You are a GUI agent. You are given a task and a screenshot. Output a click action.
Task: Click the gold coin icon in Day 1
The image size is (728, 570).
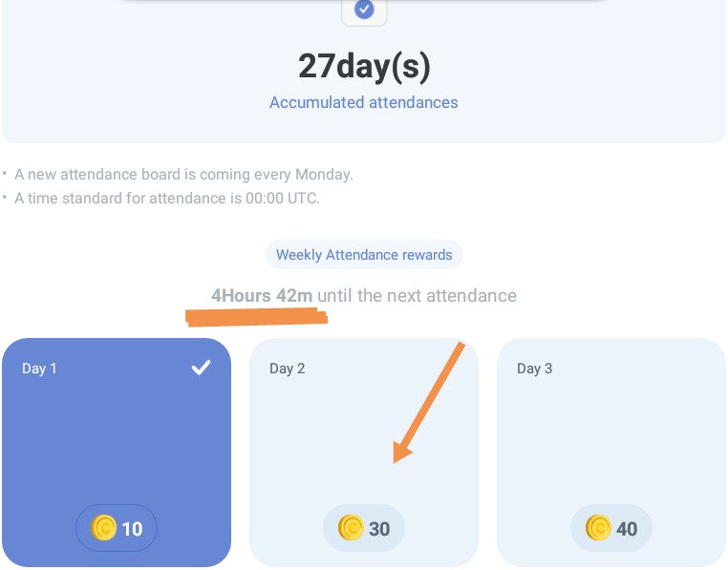[x=104, y=527]
